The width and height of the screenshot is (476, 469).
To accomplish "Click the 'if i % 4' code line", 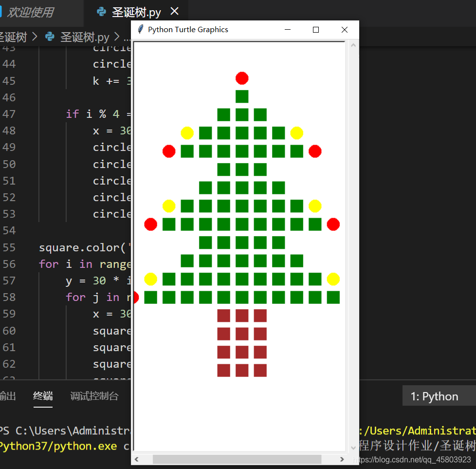I will coord(98,114).
